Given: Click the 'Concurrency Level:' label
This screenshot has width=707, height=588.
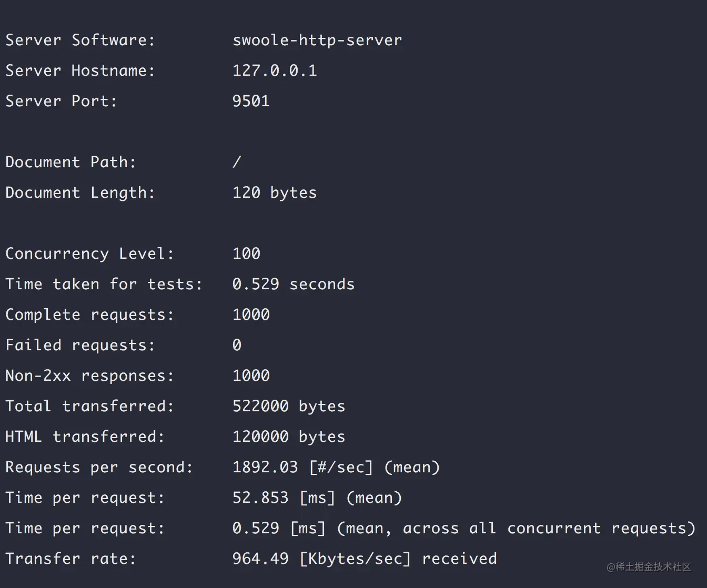Looking at the screenshot, I should (90, 254).
